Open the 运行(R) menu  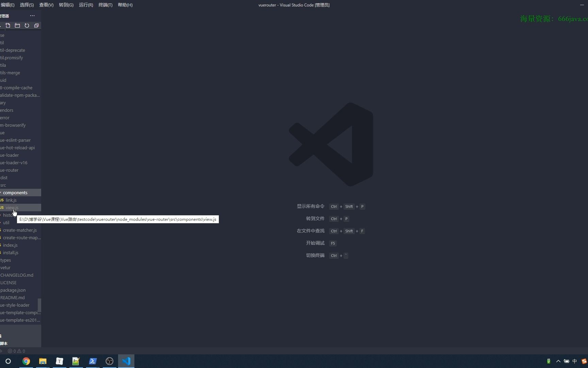click(x=86, y=5)
